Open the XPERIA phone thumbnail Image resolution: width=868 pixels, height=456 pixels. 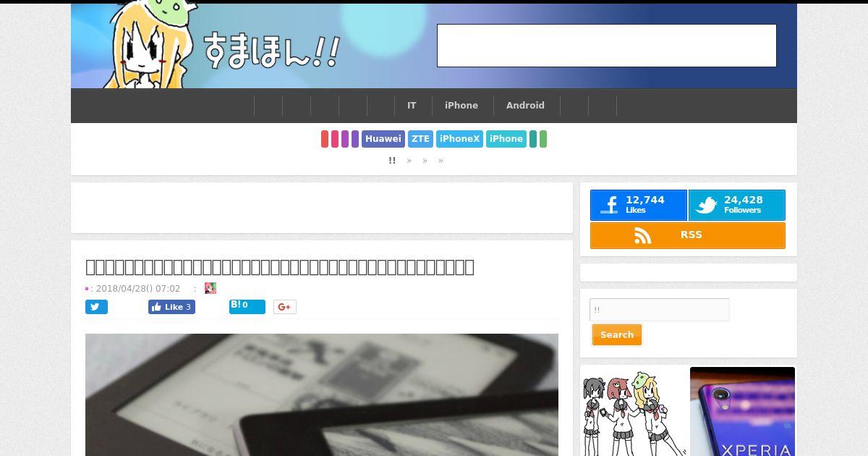(742, 412)
